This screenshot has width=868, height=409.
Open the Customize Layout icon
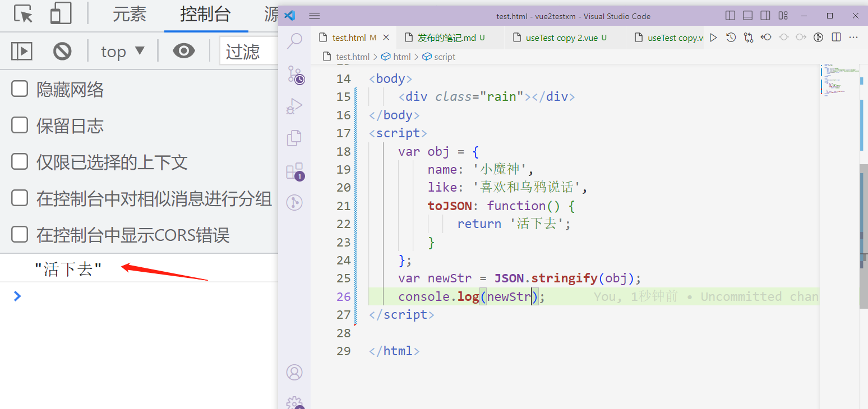(x=783, y=16)
